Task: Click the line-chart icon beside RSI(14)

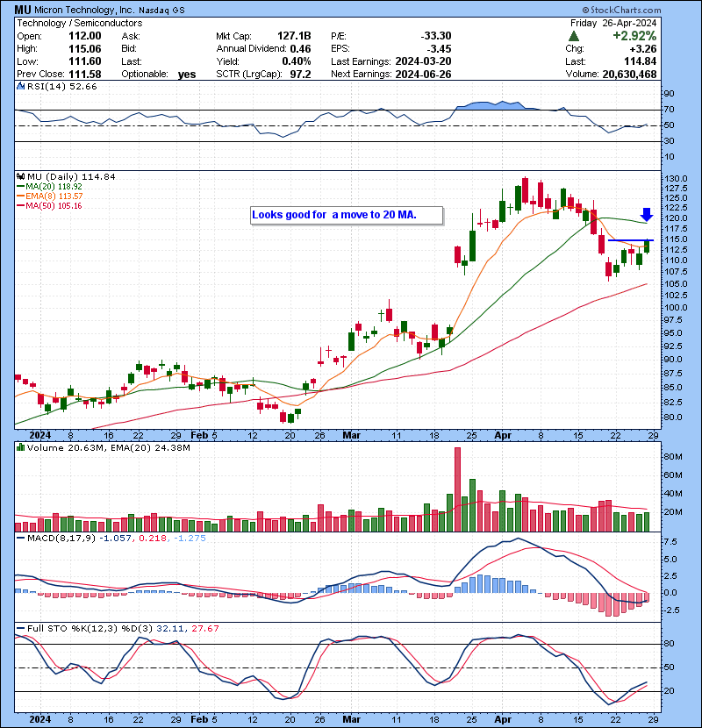Action: point(20,86)
